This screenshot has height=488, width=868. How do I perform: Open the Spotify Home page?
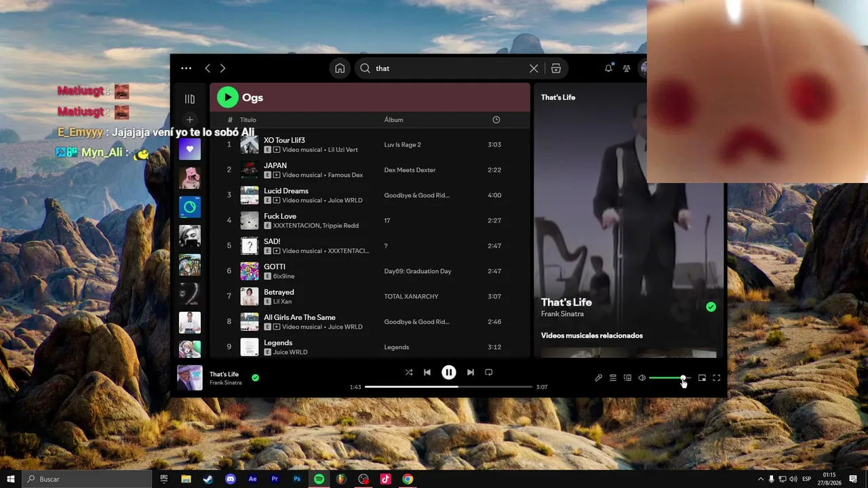tap(340, 68)
